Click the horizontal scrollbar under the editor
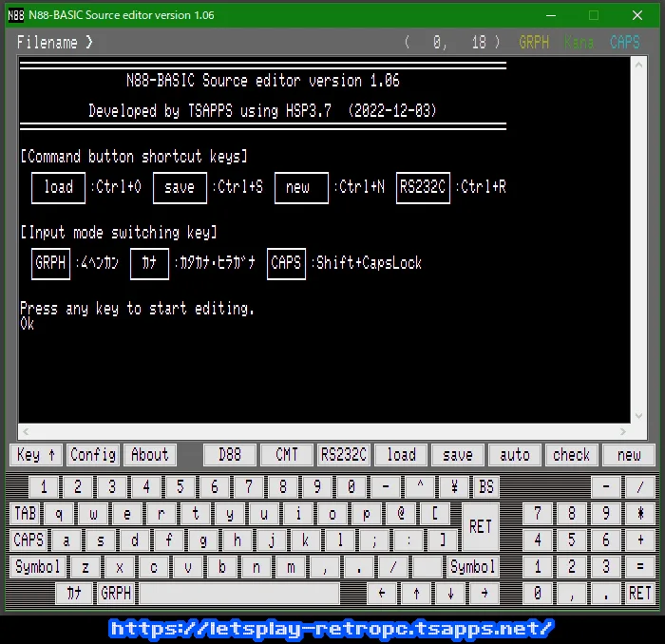This screenshot has width=665, height=644. coord(323,431)
